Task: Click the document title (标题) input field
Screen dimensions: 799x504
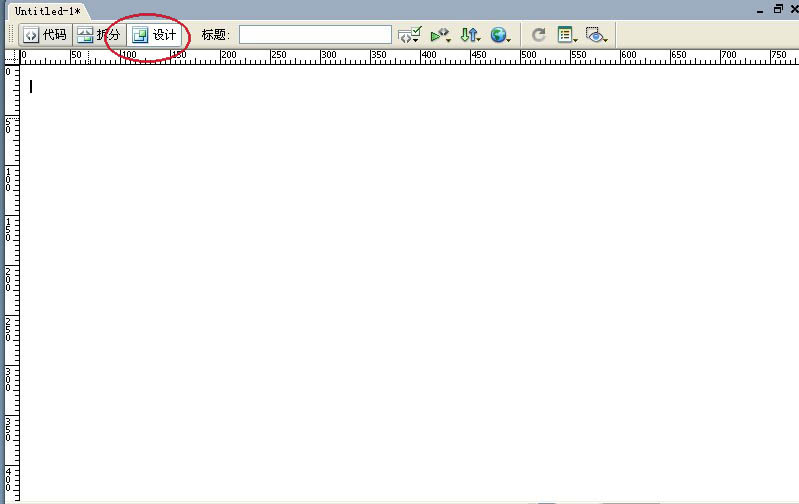Action: tap(315, 35)
